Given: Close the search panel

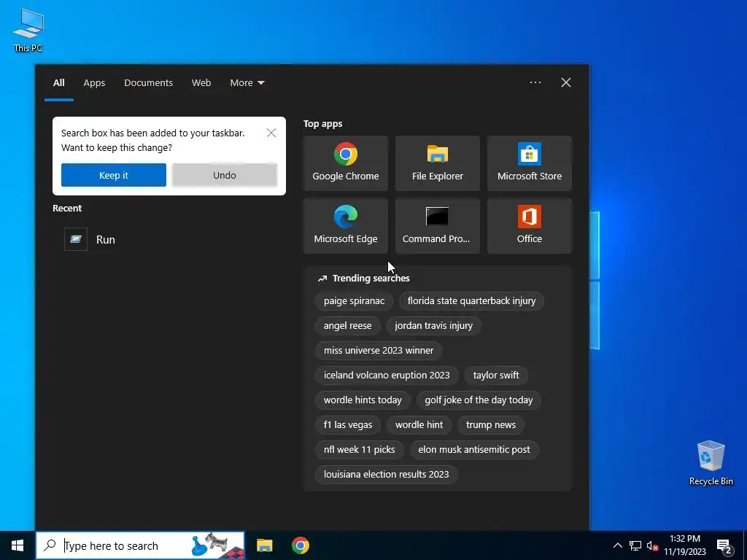Looking at the screenshot, I should (566, 82).
